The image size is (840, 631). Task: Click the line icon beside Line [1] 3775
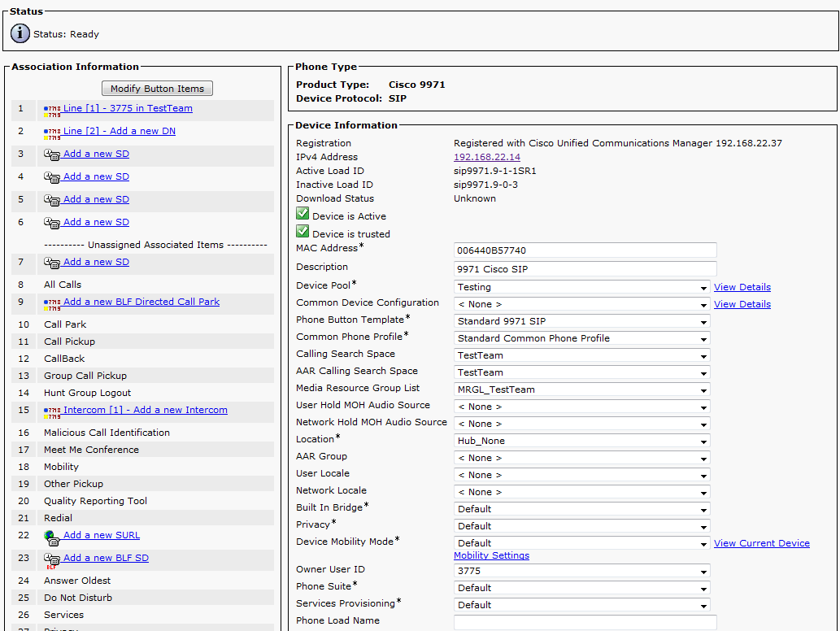52,110
